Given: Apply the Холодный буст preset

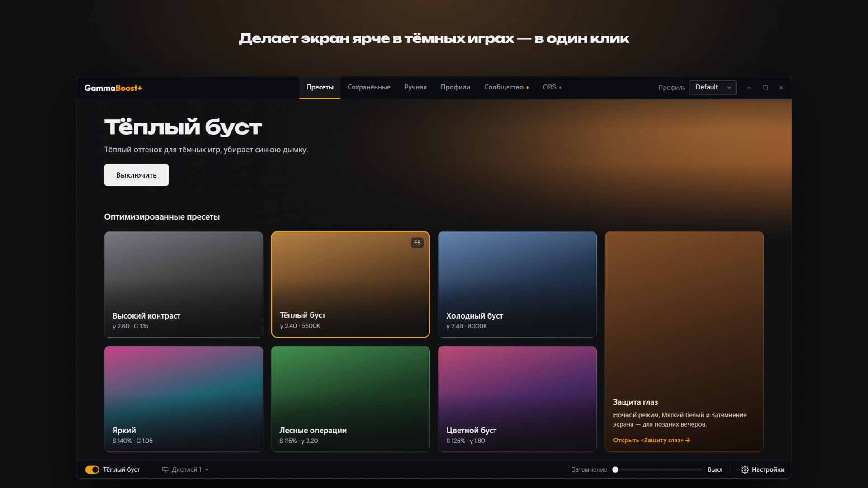Looking at the screenshot, I should [517, 284].
